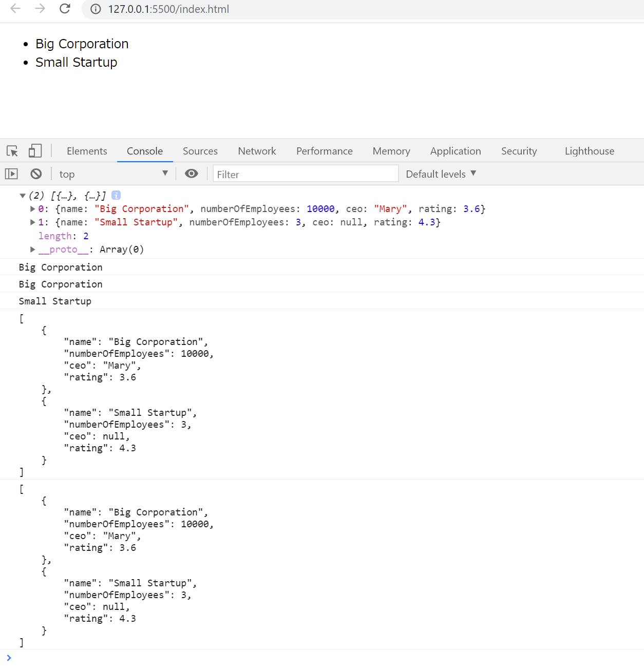Open the Lighthouse panel
Viewport: 644px width, 670px height.
click(589, 150)
